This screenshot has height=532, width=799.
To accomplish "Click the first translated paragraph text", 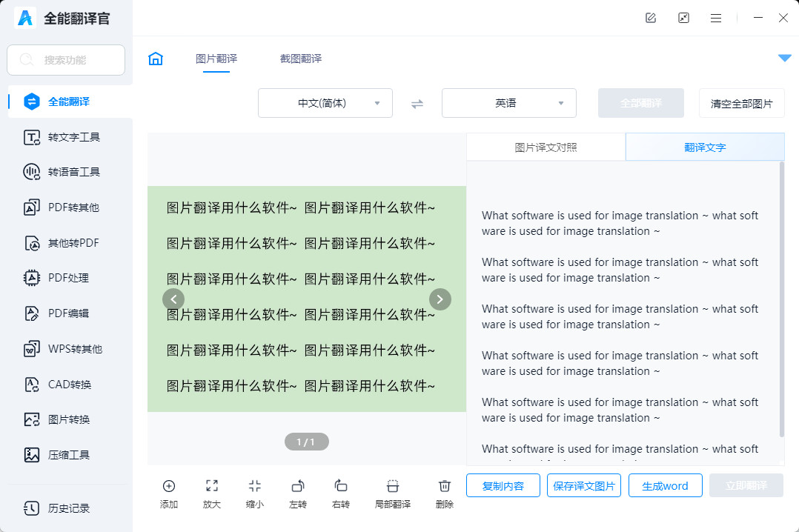I will tap(620, 223).
